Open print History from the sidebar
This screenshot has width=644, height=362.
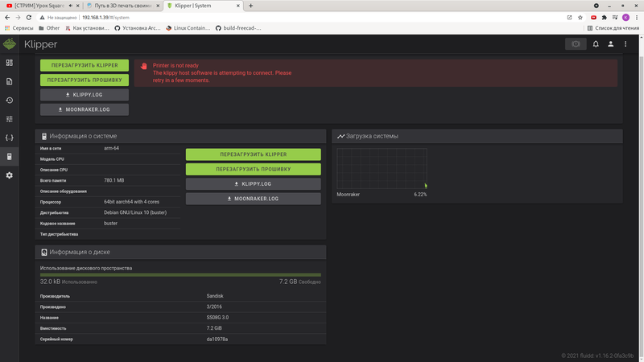click(10, 101)
